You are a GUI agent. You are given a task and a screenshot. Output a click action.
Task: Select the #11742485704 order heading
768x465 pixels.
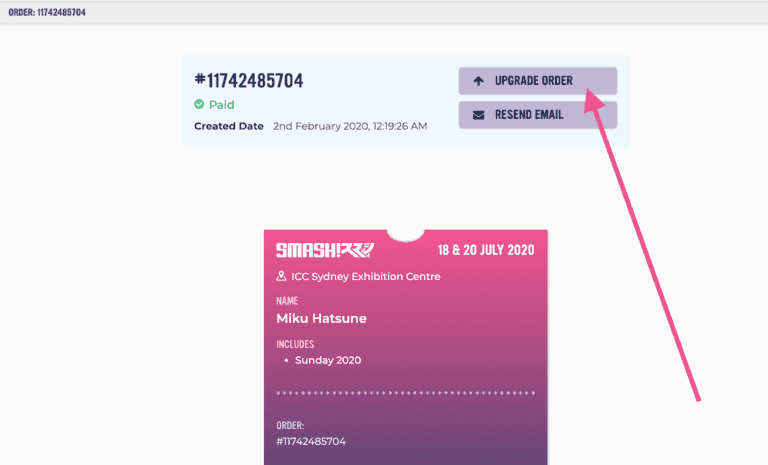pyautogui.click(x=248, y=80)
